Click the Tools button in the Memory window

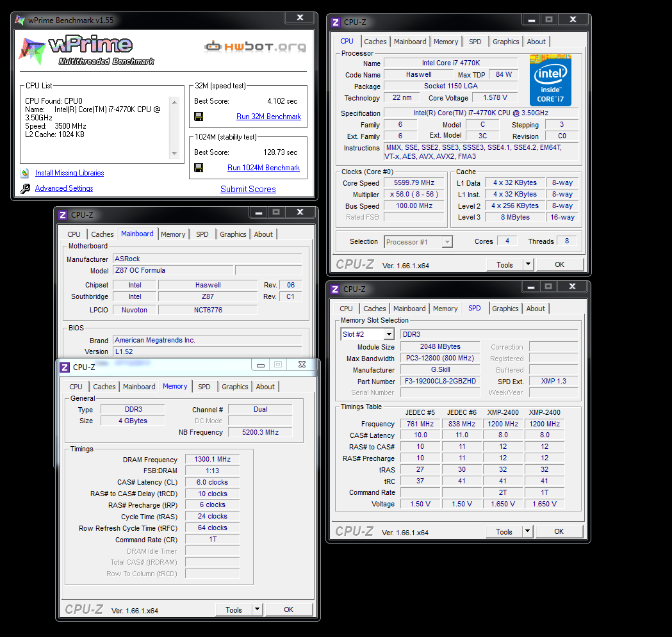pyautogui.click(x=234, y=609)
